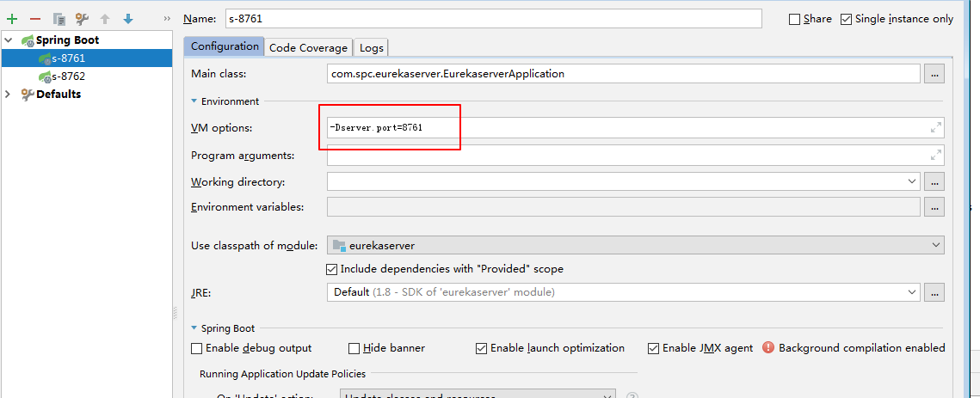Click the panel splitter grip handle

click(x=175, y=312)
